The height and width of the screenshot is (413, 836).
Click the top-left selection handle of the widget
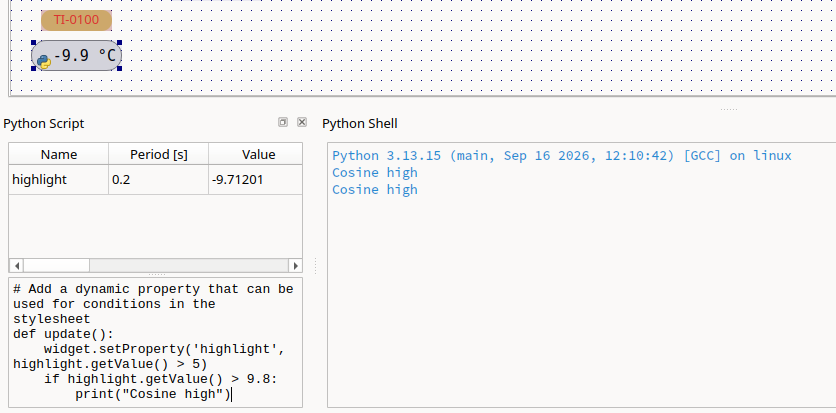click(34, 43)
